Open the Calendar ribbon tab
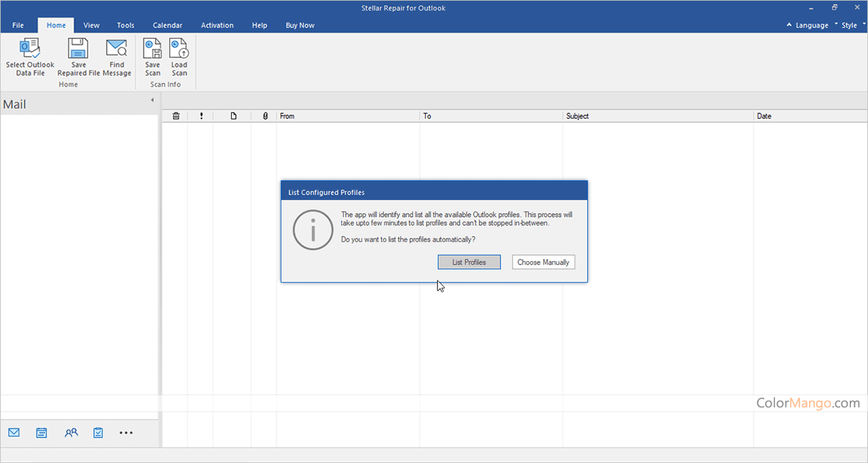The height and width of the screenshot is (463, 868). [167, 25]
